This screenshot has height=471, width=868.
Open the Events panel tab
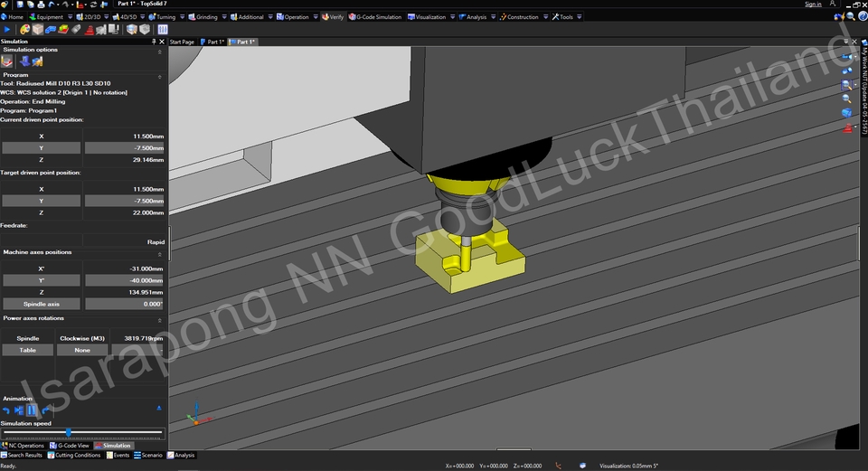[x=118, y=456]
